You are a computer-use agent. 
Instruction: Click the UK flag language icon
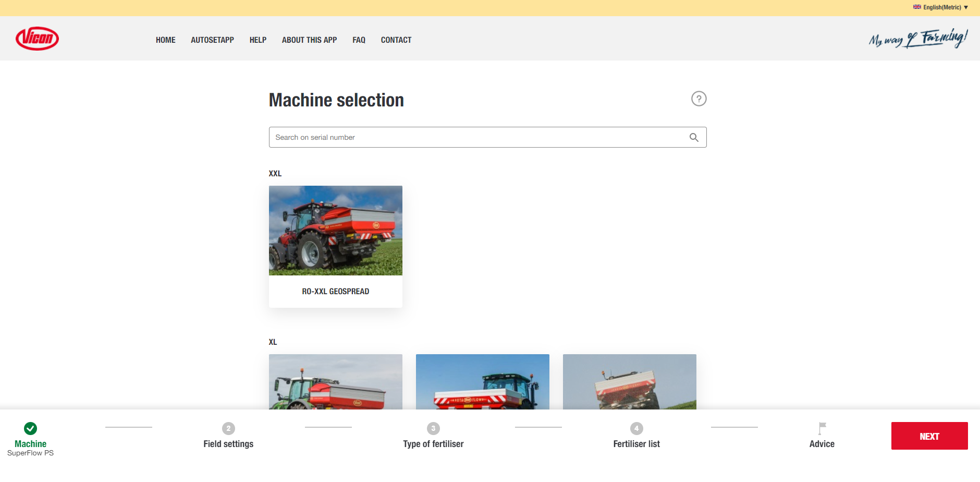coord(917,7)
